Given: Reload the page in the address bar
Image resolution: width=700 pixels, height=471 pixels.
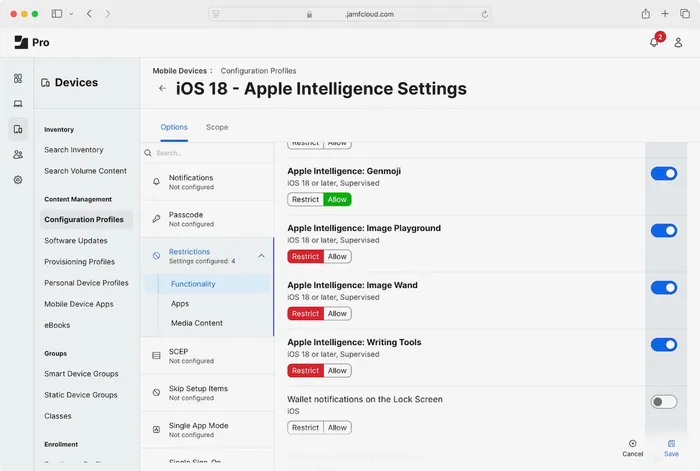Looking at the screenshot, I should pyautogui.click(x=485, y=14).
